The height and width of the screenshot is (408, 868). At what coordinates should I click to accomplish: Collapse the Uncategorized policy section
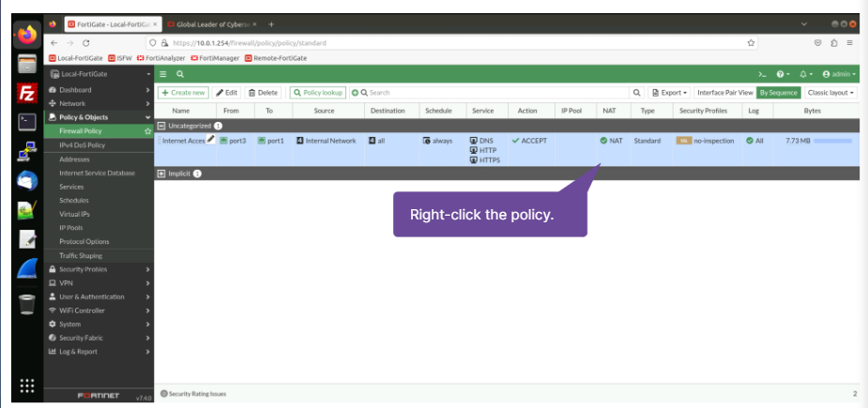161,127
